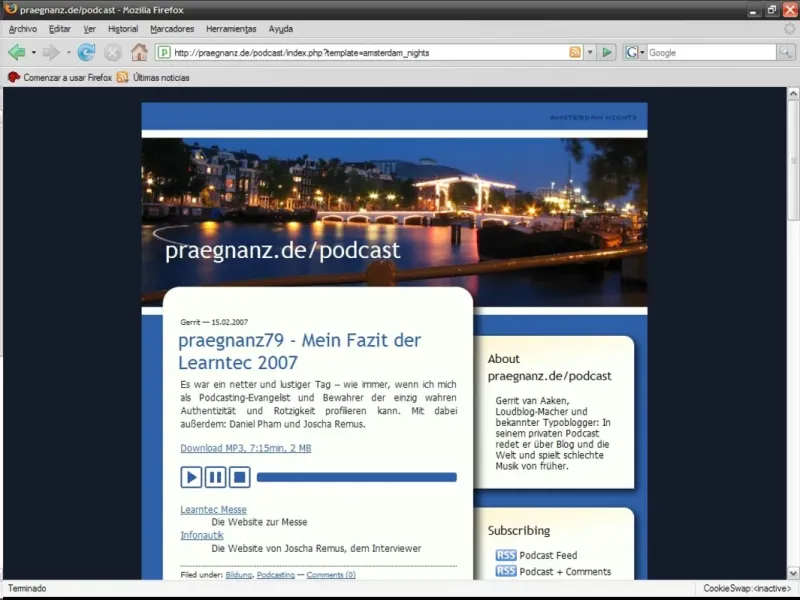Open the Historial menu
The image size is (800, 600).
click(123, 29)
